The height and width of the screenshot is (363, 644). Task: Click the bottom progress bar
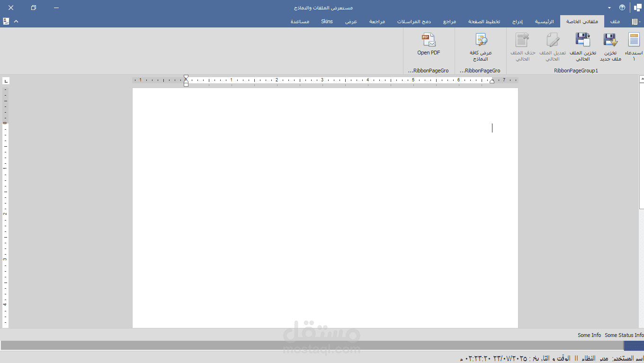coord(322,345)
